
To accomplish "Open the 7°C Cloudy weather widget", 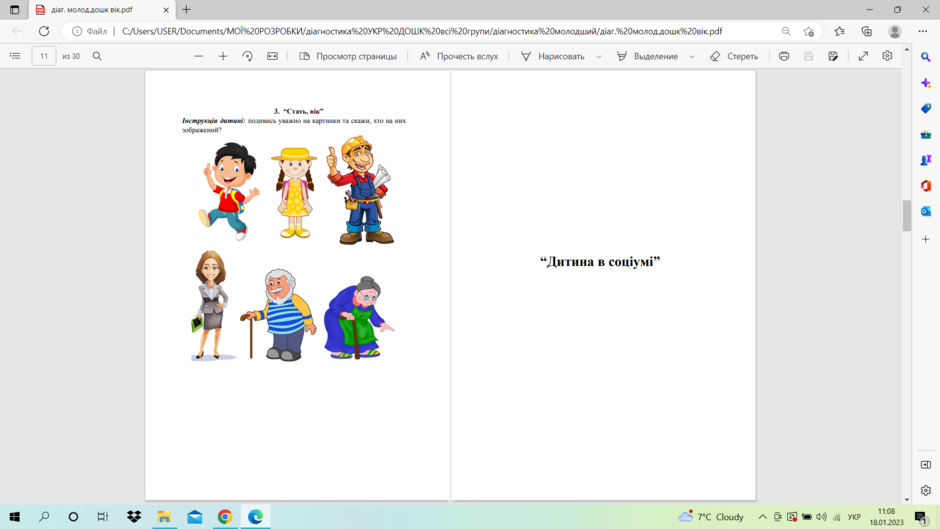I will point(710,516).
